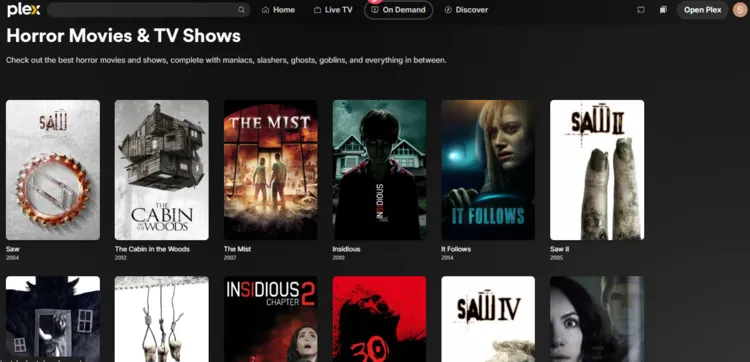Open the watchlist bookmark icon

[663, 10]
